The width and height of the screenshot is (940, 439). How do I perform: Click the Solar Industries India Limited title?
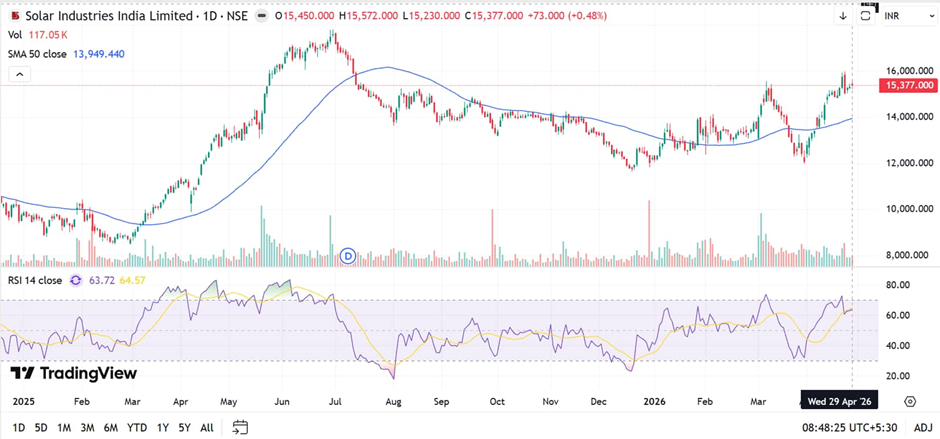pos(110,16)
